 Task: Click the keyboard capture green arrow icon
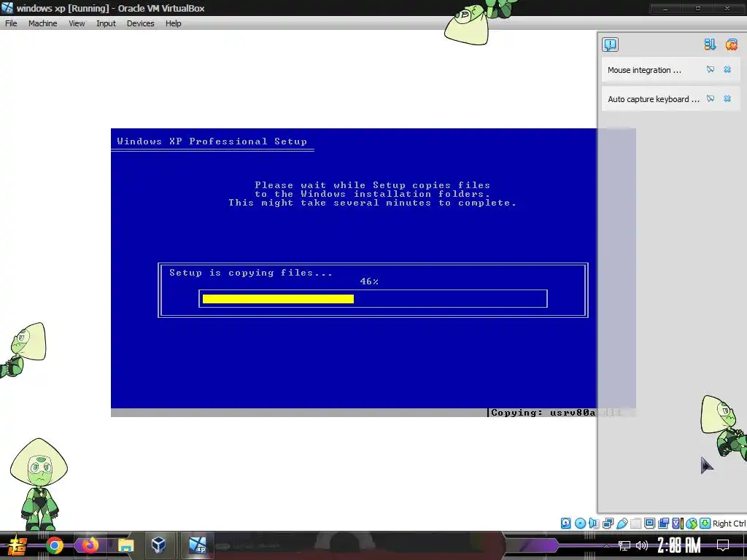point(705,524)
